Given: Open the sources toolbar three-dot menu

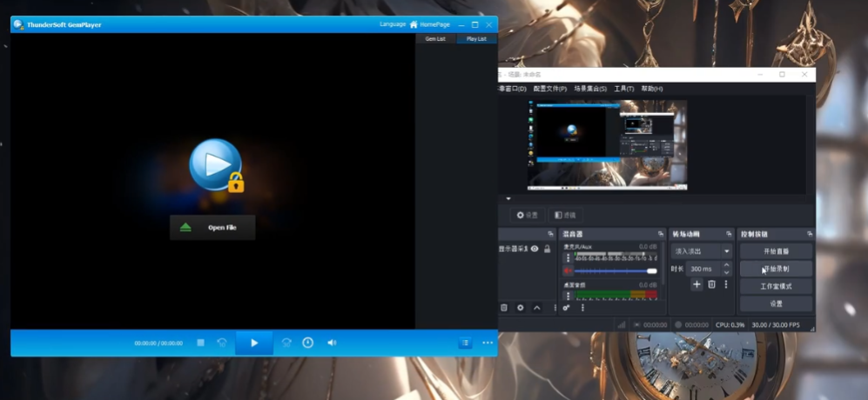Looking at the screenshot, I should click(x=555, y=308).
